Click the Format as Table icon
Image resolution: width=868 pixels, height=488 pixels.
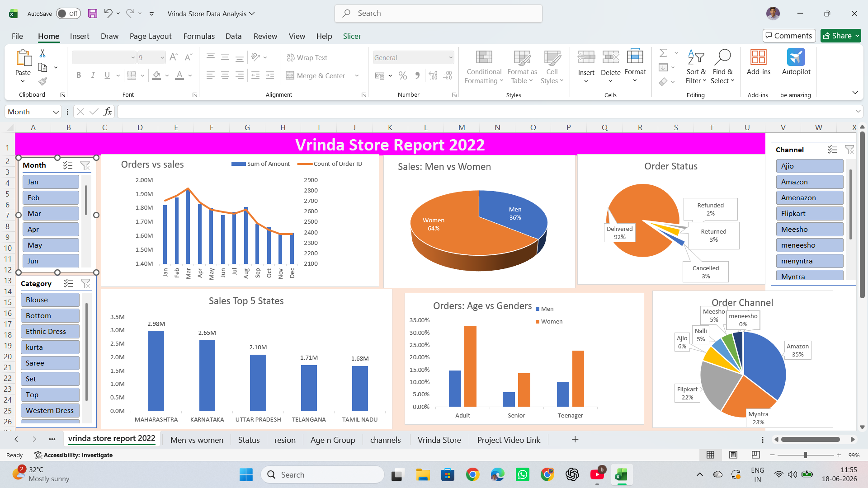tap(522, 57)
